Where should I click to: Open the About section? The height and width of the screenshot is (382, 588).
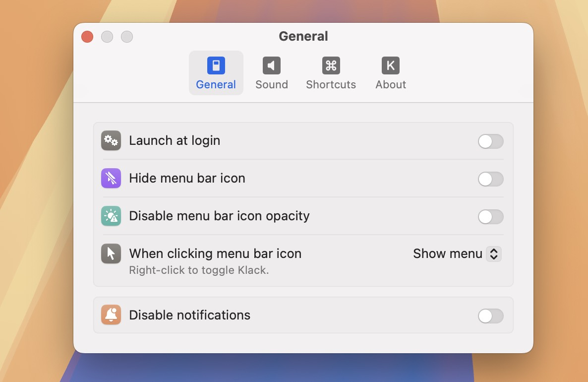click(390, 73)
